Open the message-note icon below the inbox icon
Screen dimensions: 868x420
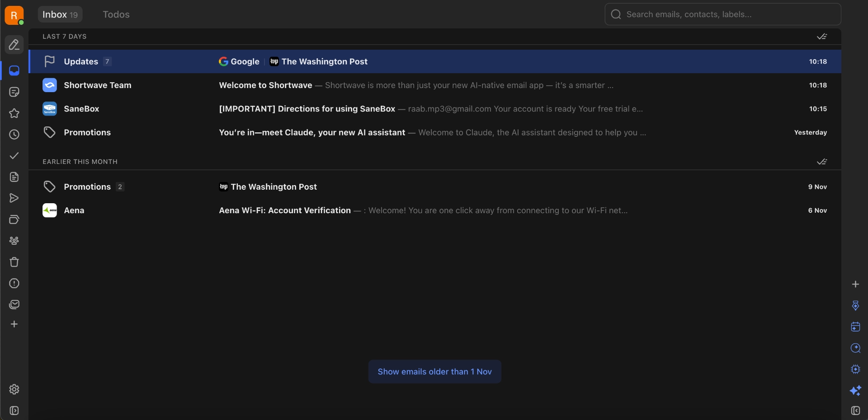(14, 92)
